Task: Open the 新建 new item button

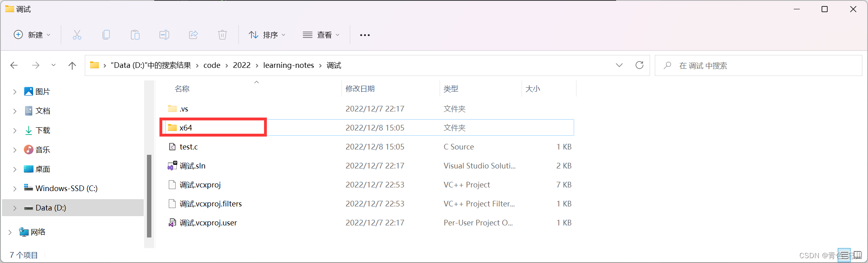Action: 32,35
